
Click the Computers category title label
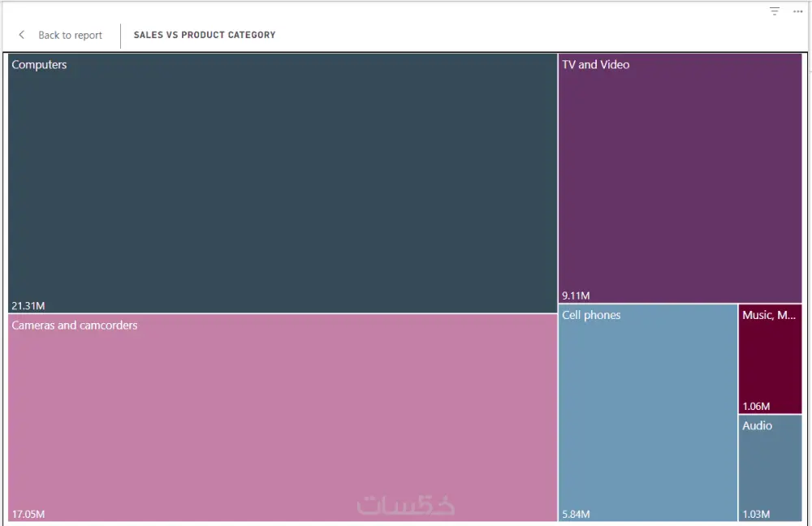[x=39, y=65]
